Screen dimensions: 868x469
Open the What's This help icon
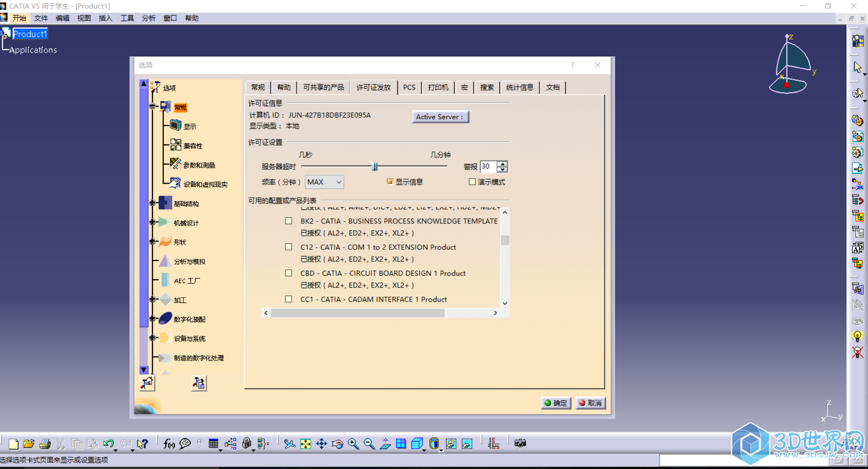pyautogui.click(x=142, y=444)
